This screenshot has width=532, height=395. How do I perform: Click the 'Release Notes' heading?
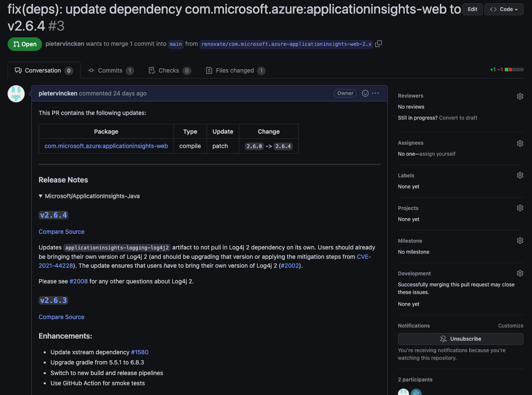click(x=63, y=180)
